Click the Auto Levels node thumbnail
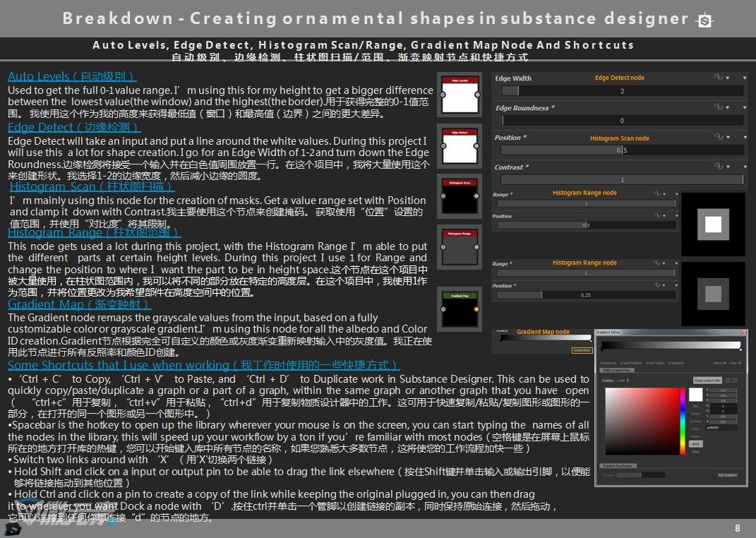The width and height of the screenshot is (756, 538). 460,95
